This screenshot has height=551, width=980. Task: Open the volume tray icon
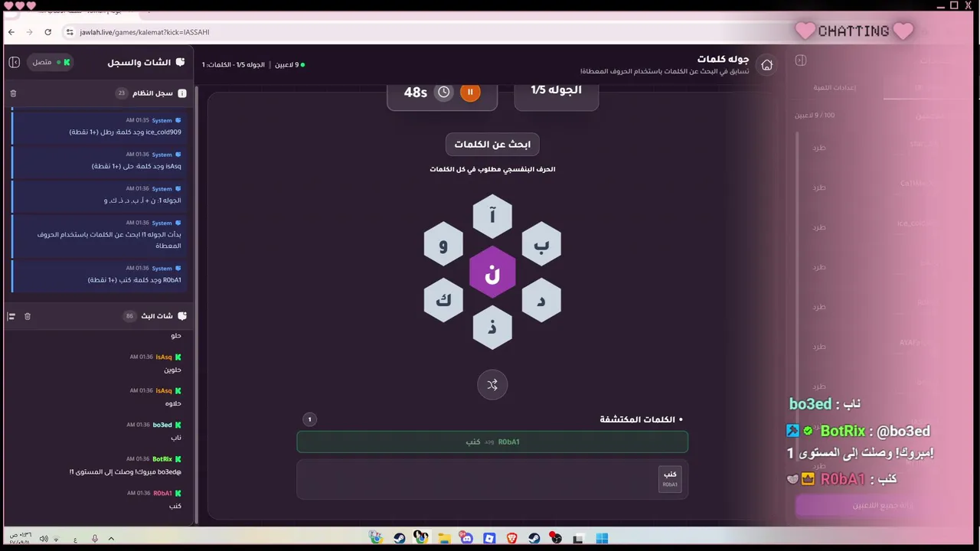(x=44, y=539)
